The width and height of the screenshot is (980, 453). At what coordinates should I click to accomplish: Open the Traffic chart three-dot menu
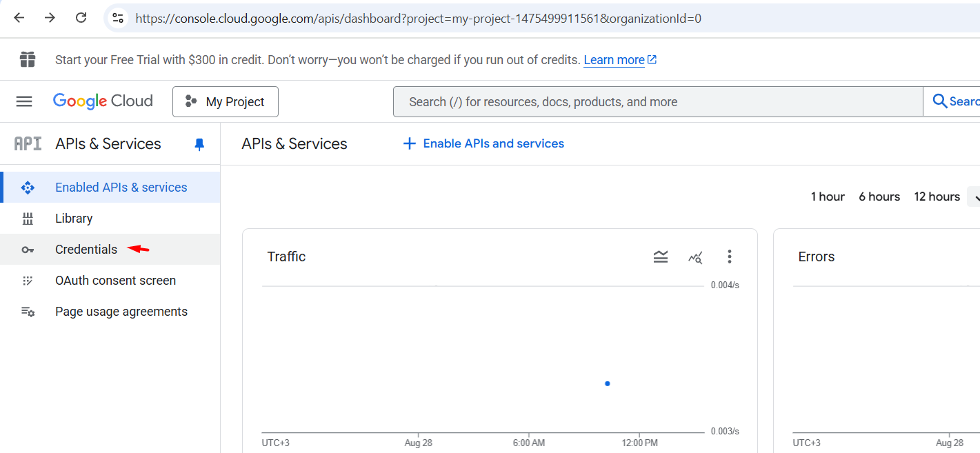(730, 257)
